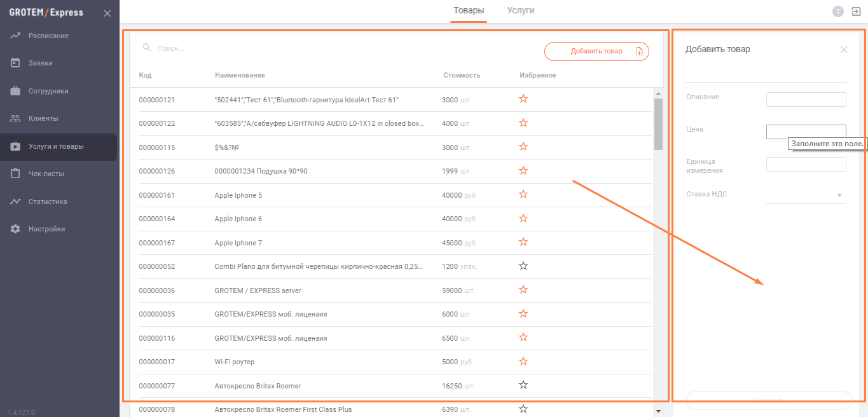Viewport: 868px width, 417px height.
Task: Open Чек-листы clipboard icon
Action: (x=16, y=174)
